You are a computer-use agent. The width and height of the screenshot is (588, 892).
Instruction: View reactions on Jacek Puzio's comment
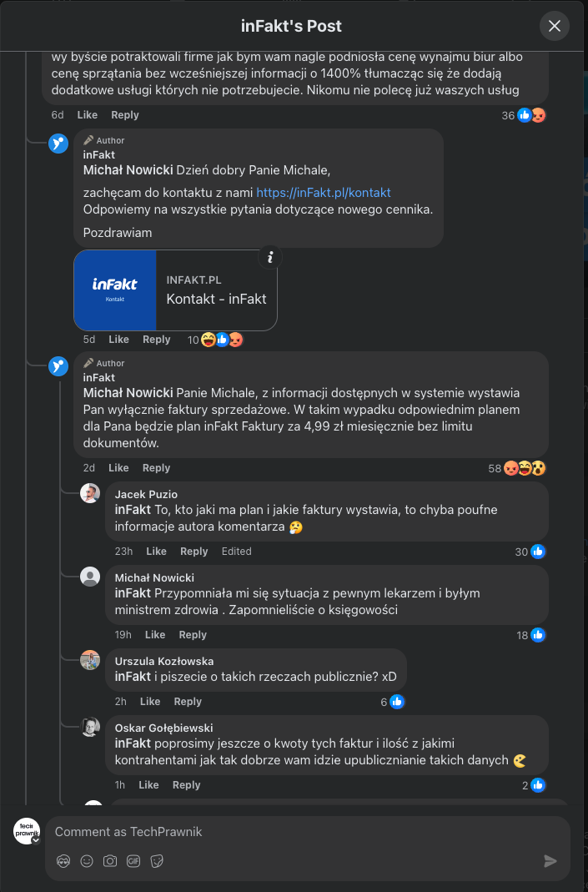pyautogui.click(x=530, y=552)
